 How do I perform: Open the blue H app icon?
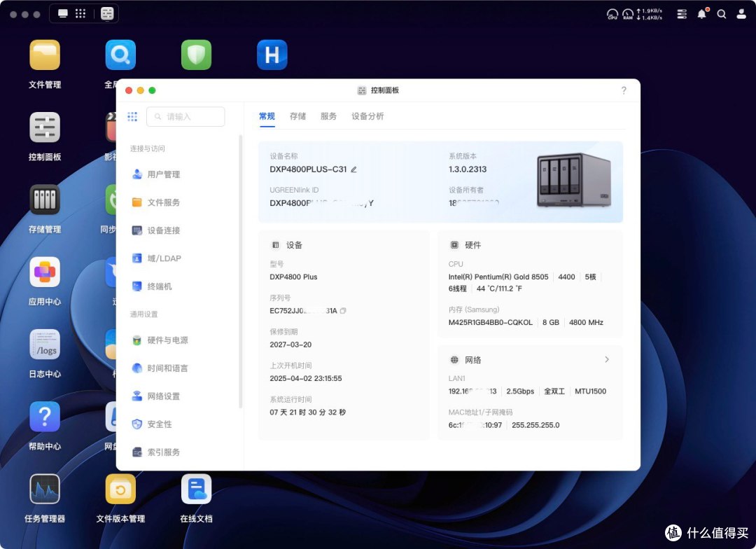pyautogui.click(x=272, y=55)
